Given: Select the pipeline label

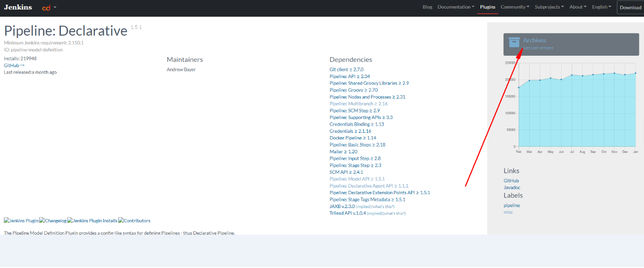Looking at the screenshot, I should (512, 206).
